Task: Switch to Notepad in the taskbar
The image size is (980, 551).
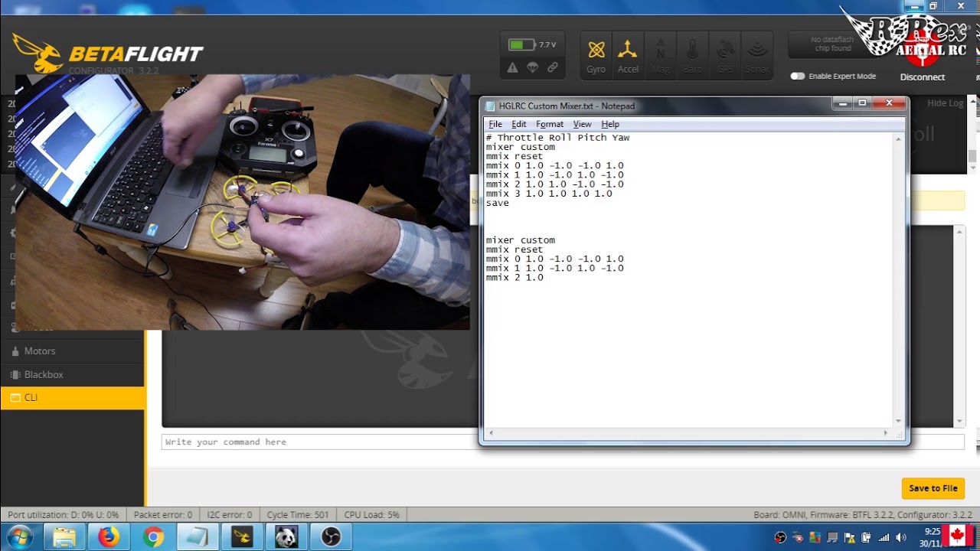Action: [x=198, y=537]
